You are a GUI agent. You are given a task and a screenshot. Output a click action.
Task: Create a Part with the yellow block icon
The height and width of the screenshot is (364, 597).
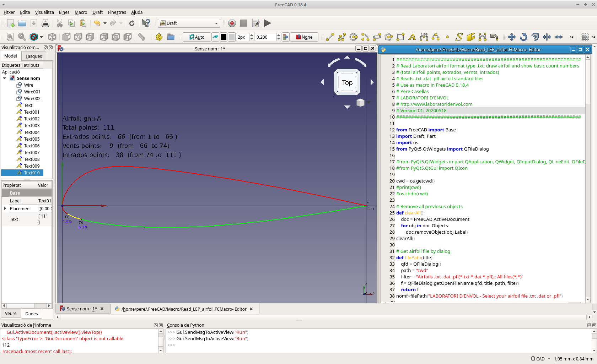tap(159, 37)
